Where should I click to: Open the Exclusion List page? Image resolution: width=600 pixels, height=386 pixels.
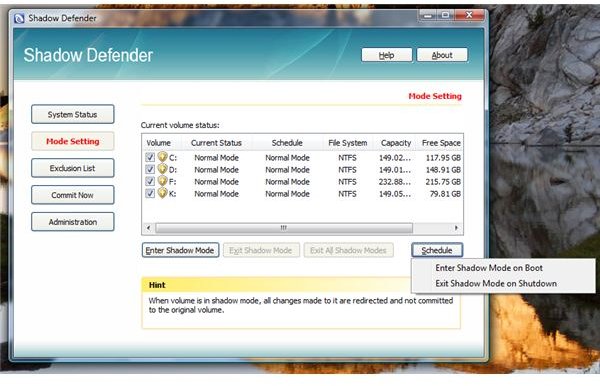click(73, 168)
